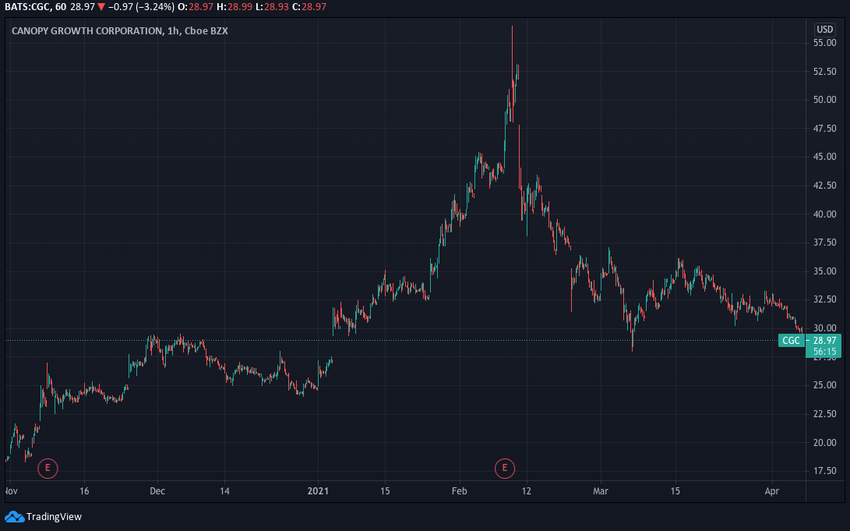850x531 pixels.
Task: Click the 56:15 countdown timer badge
Action: 824,352
